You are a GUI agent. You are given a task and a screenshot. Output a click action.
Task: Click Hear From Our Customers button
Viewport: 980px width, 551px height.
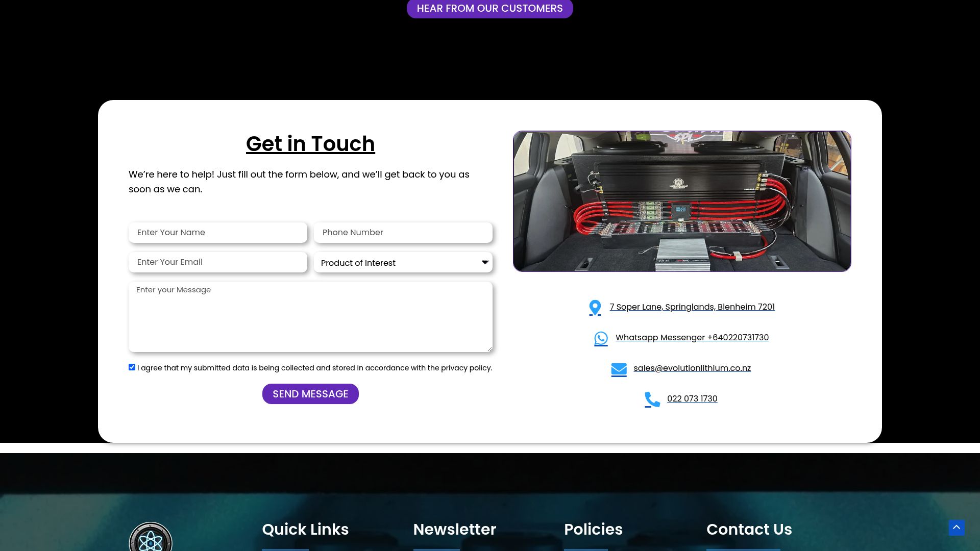pyautogui.click(x=489, y=9)
